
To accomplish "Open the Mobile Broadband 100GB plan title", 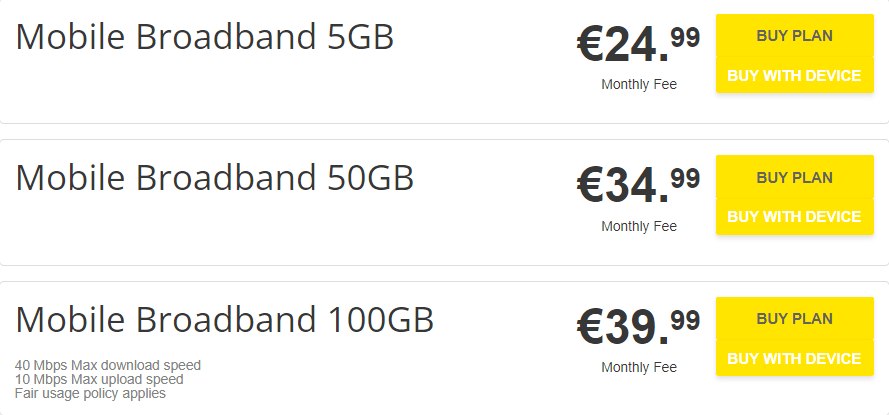I will point(225,320).
